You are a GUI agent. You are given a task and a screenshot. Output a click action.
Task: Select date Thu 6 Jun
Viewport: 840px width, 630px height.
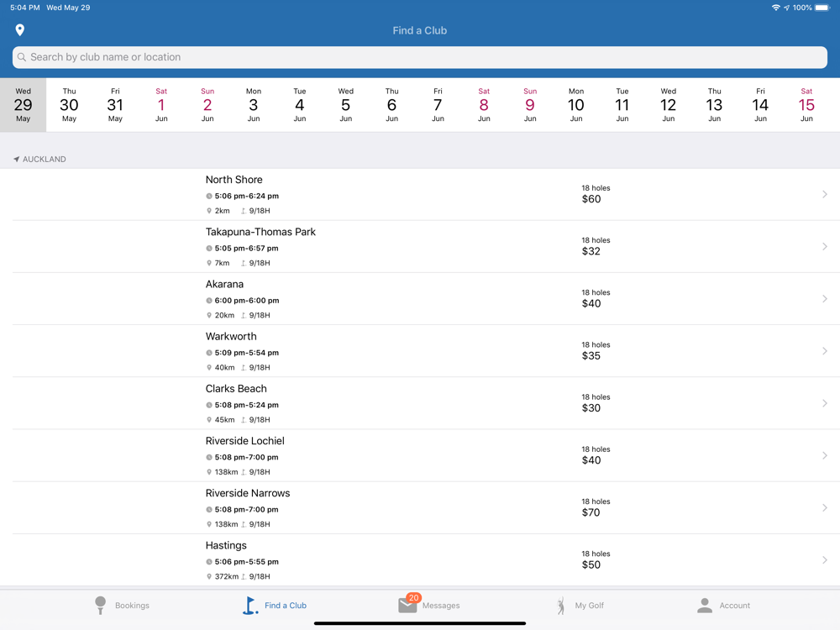(x=391, y=105)
